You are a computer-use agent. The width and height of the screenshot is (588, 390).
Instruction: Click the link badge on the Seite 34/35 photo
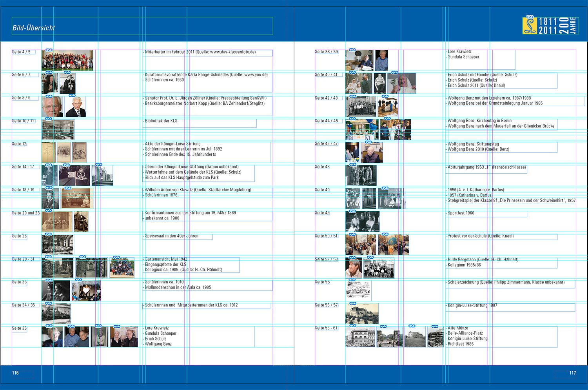click(49, 303)
